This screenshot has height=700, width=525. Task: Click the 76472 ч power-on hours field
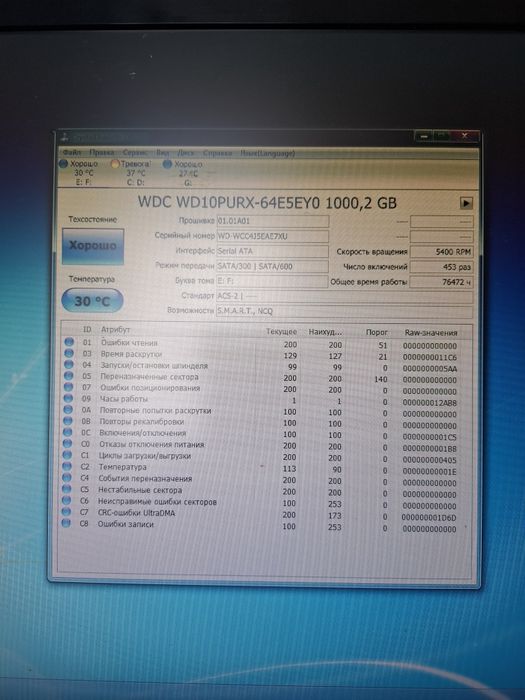(x=441, y=282)
